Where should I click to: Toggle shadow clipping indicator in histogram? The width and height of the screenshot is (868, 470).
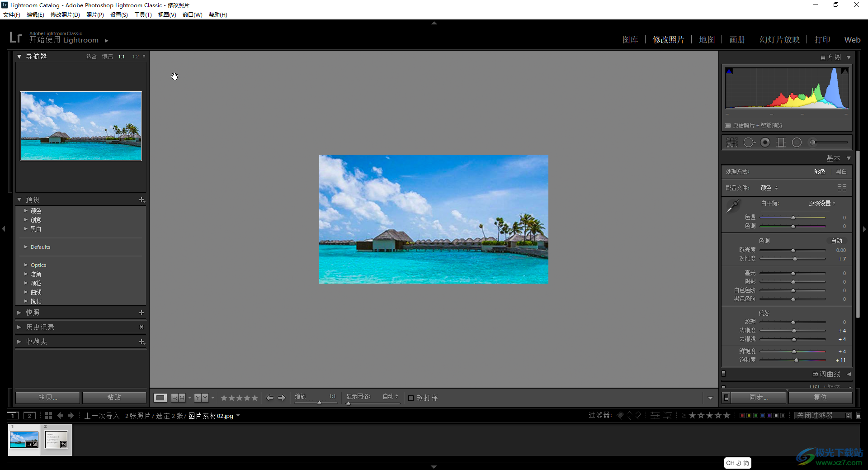(729, 71)
